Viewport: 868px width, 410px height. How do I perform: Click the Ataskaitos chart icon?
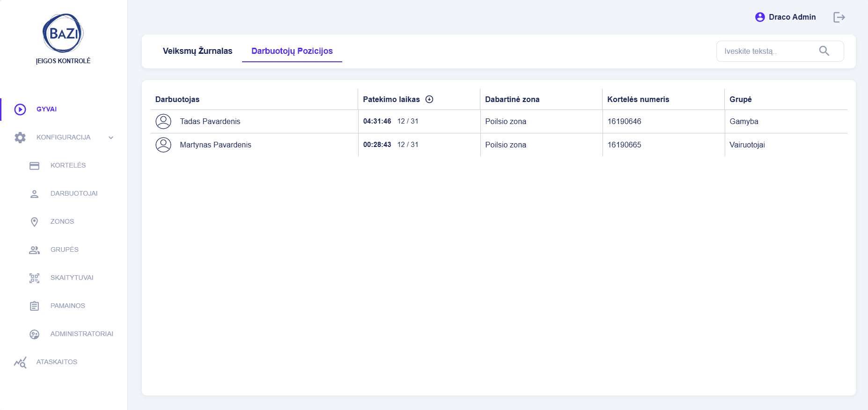[x=20, y=362]
